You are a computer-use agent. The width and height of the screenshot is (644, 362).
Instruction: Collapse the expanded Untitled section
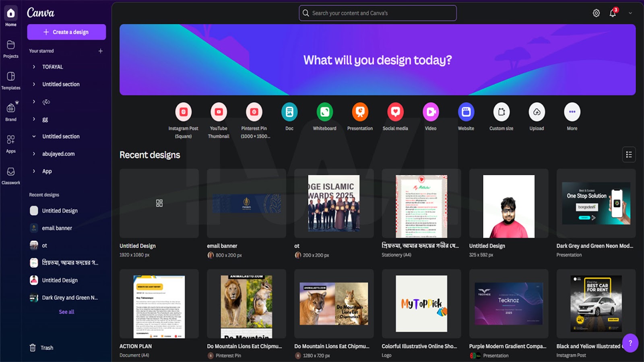pyautogui.click(x=34, y=136)
